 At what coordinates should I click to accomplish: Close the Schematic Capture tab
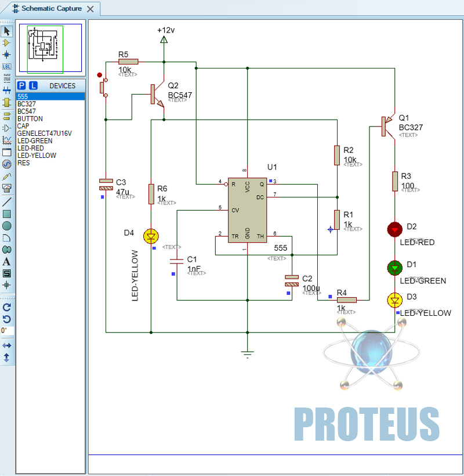[x=90, y=9]
